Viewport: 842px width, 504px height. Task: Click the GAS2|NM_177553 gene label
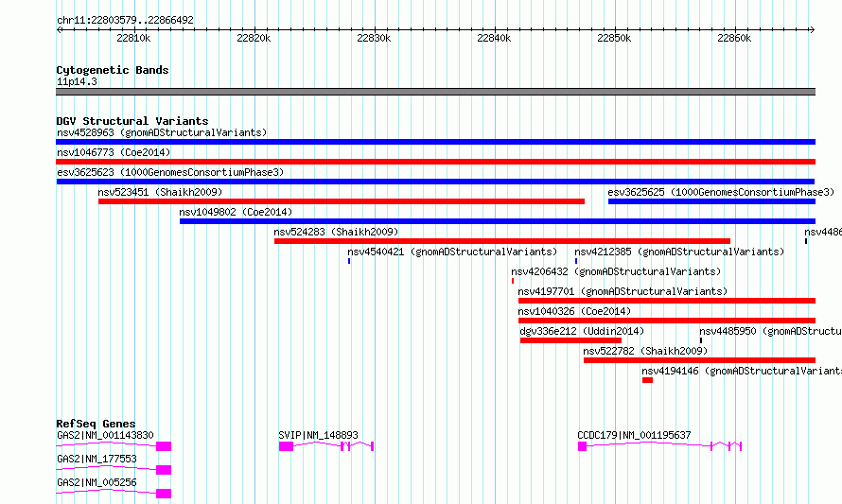coord(96,459)
